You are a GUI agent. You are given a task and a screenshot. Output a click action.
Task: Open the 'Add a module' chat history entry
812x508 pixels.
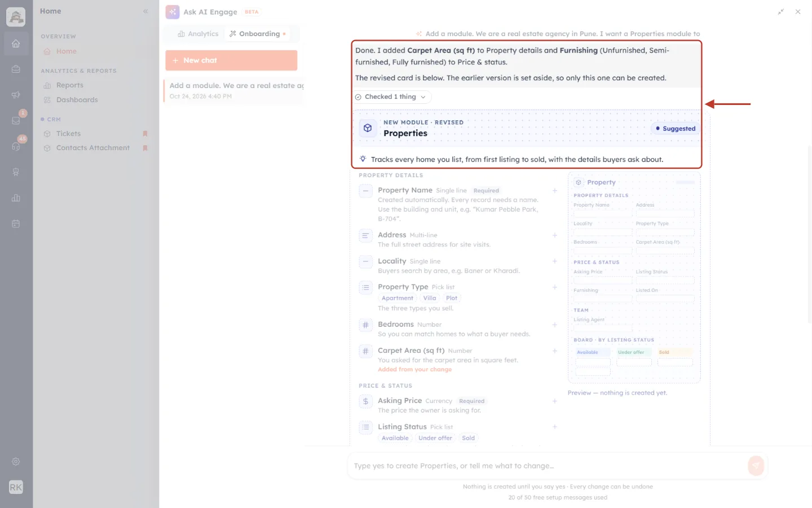click(235, 91)
